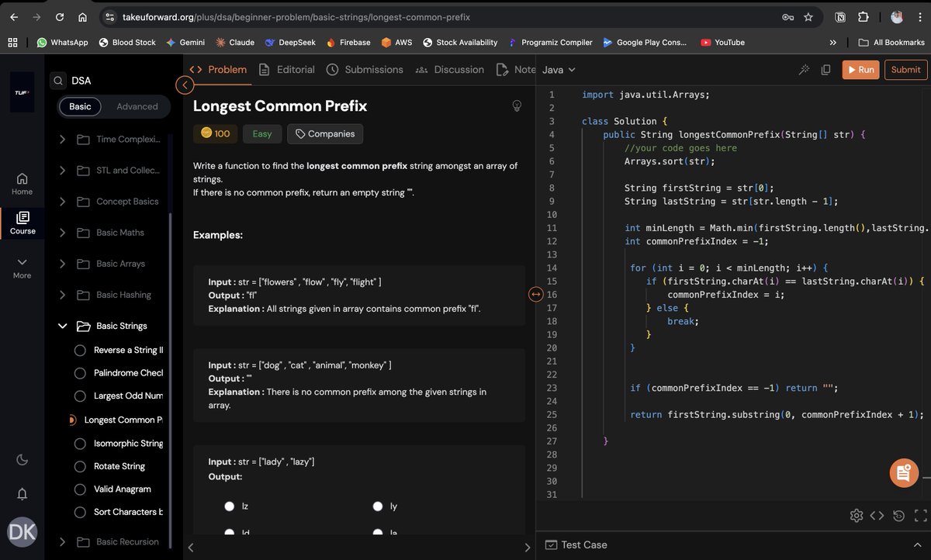The width and height of the screenshot is (931, 560).
Task: Expand the More sidebar menu
Action: 22,268
